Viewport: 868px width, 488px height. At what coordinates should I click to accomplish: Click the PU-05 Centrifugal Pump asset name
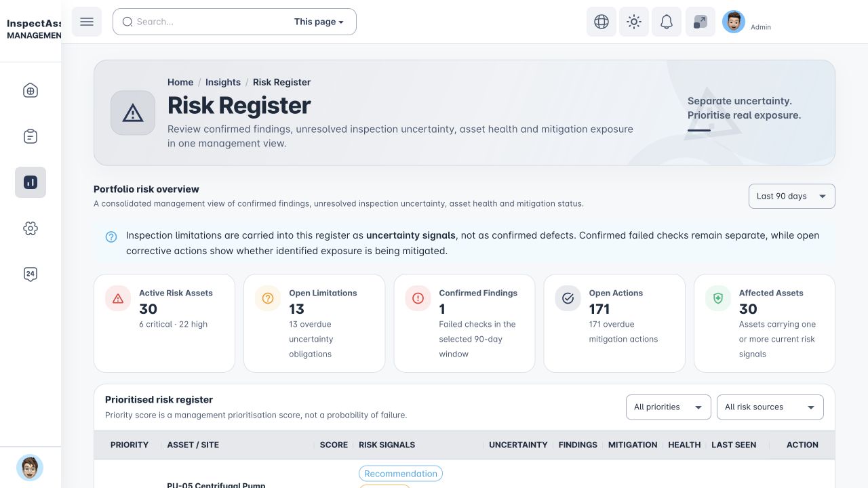(x=216, y=485)
